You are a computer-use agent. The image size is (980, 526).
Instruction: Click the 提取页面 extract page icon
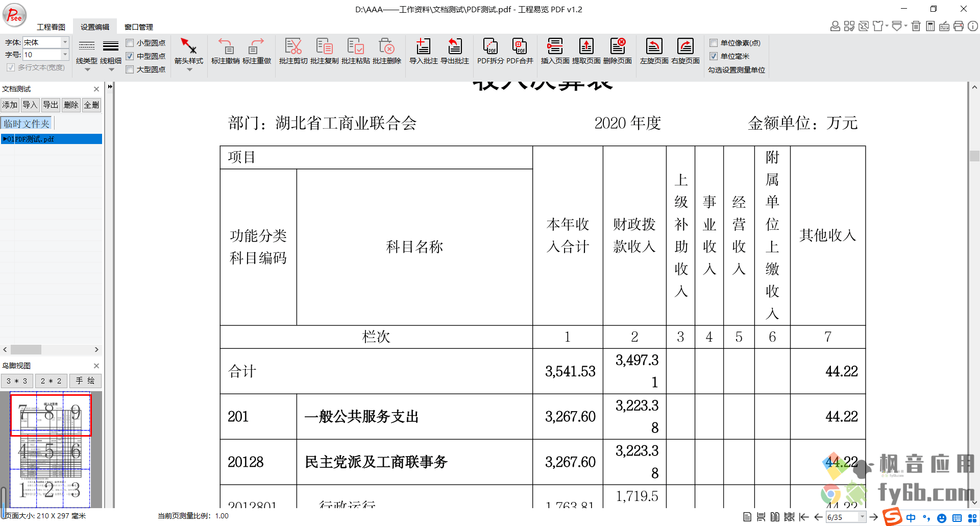[586, 46]
